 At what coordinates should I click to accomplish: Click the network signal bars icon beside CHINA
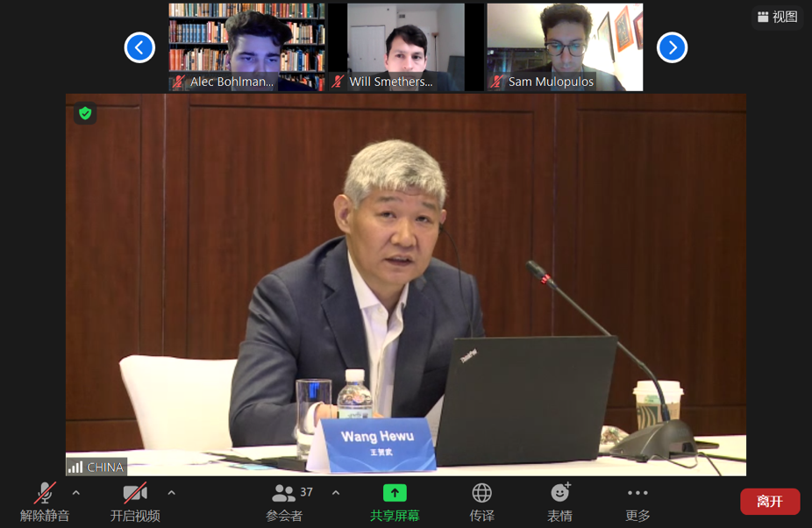[x=75, y=467]
